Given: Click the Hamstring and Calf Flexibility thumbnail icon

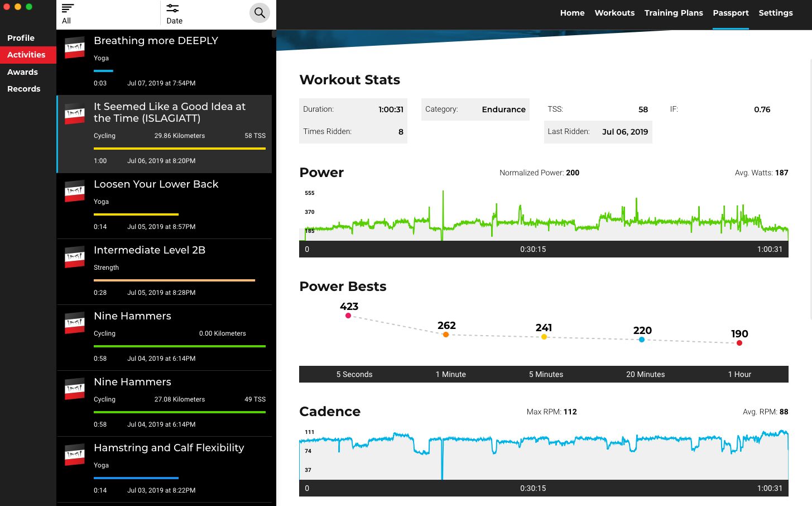Looking at the screenshot, I should click(x=75, y=455).
